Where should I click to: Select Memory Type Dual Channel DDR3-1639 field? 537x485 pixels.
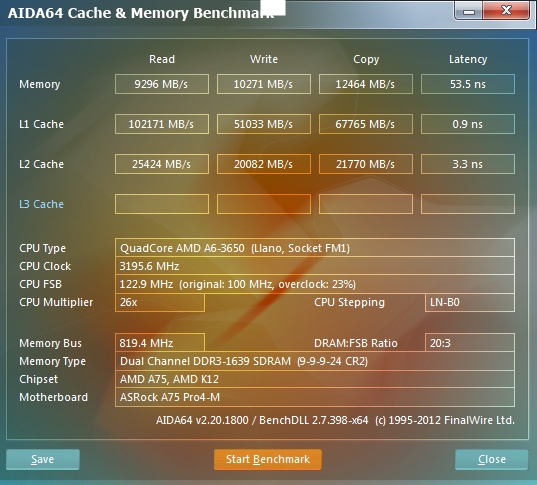(315, 361)
